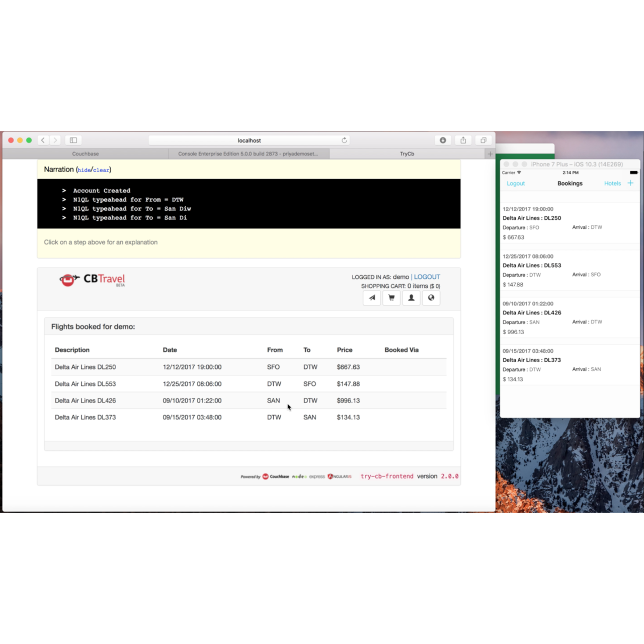
Task: Show Safari tab overview
Action: 482,140
